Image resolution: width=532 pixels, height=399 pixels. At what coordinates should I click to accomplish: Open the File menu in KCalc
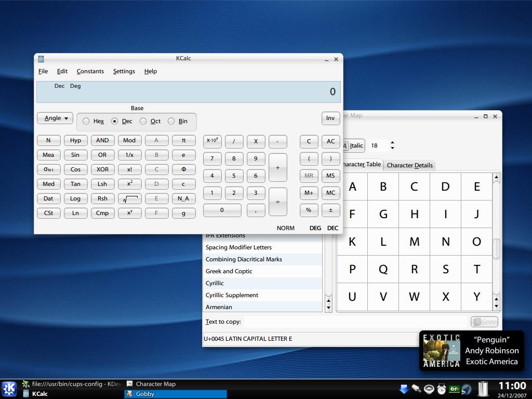(x=43, y=71)
